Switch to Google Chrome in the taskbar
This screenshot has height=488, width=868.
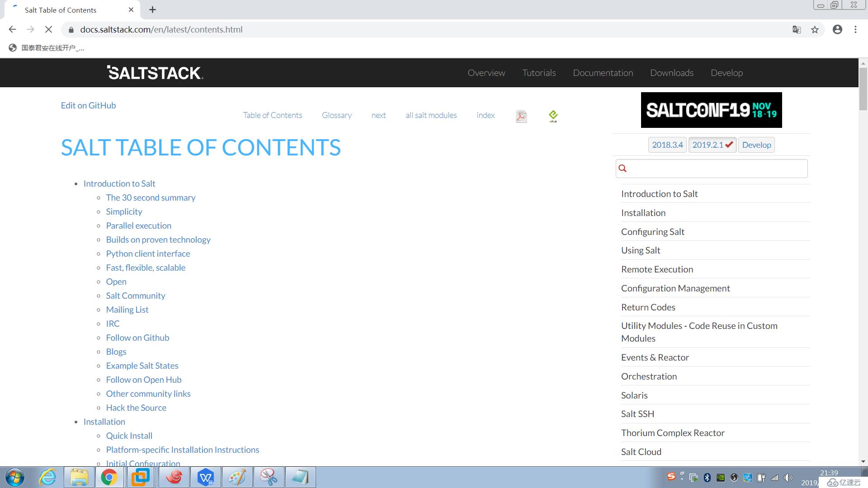(x=109, y=477)
